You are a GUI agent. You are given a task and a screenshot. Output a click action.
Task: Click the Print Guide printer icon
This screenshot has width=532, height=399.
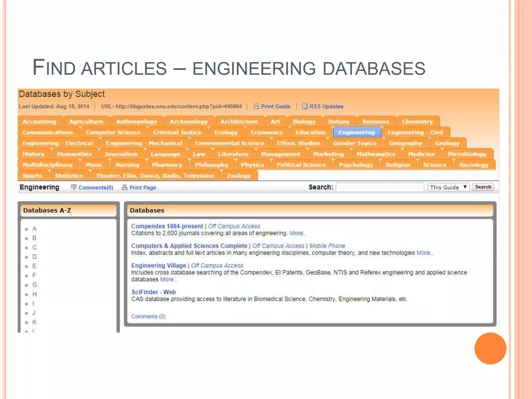256,106
